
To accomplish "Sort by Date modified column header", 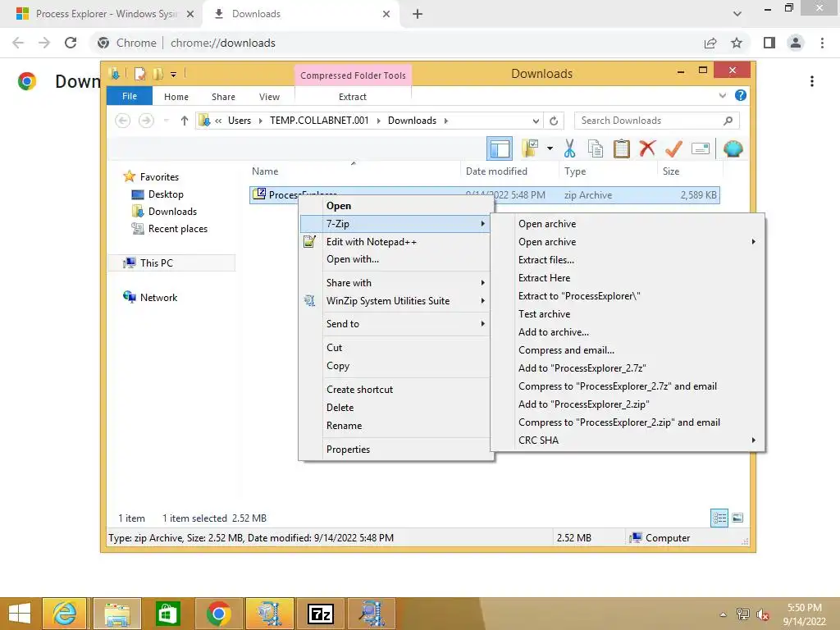I will coord(496,171).
